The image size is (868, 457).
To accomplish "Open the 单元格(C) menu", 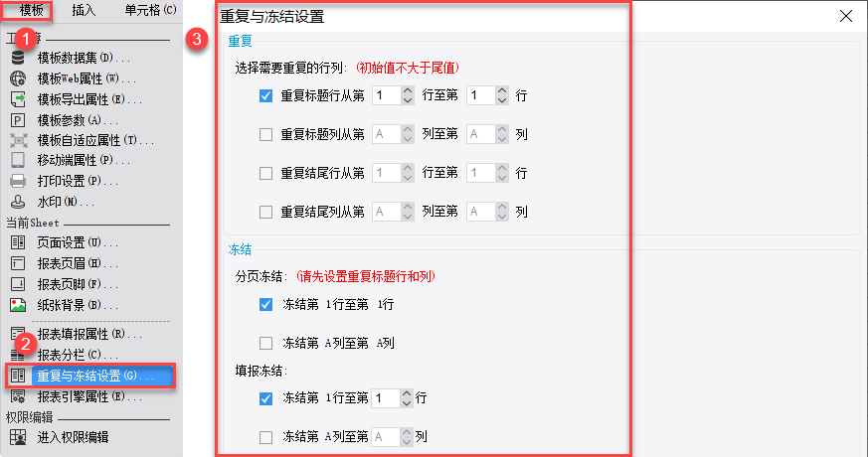I will (150, 10).
